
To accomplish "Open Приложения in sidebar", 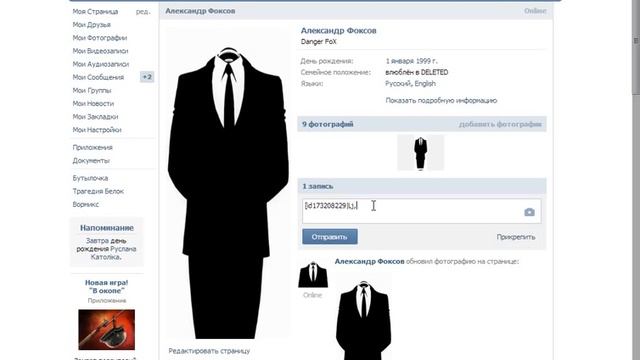I will tap(92, 147).
